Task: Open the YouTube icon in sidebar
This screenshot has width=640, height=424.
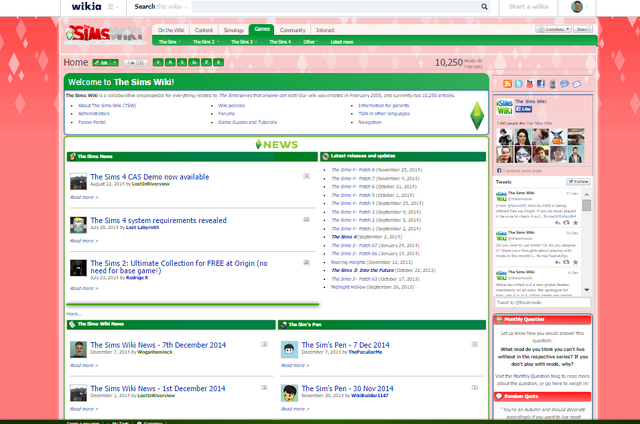Action: click(529, 84)
